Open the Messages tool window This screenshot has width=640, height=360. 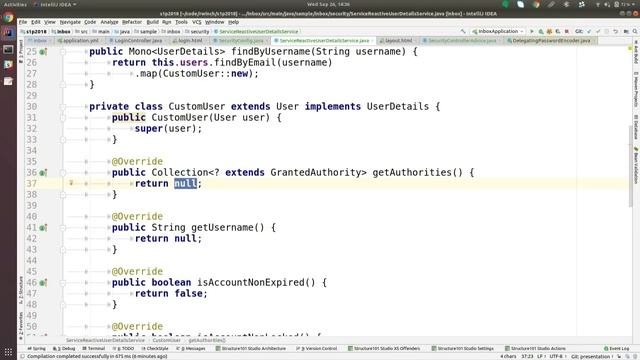pos(191,349)
